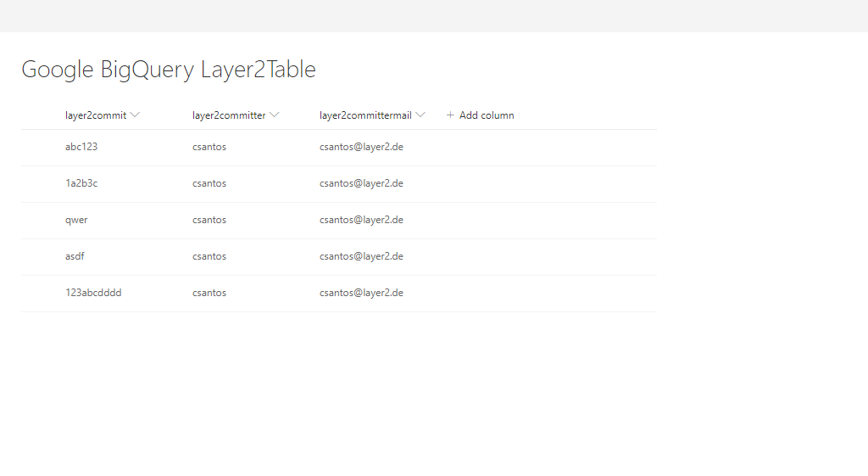
Task: Click the Add column label
Action: [x=487, y=115]
